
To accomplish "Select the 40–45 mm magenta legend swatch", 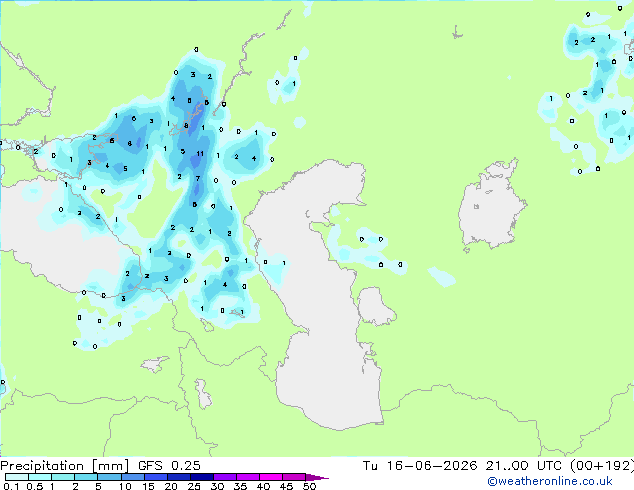I will click(271, 477).
